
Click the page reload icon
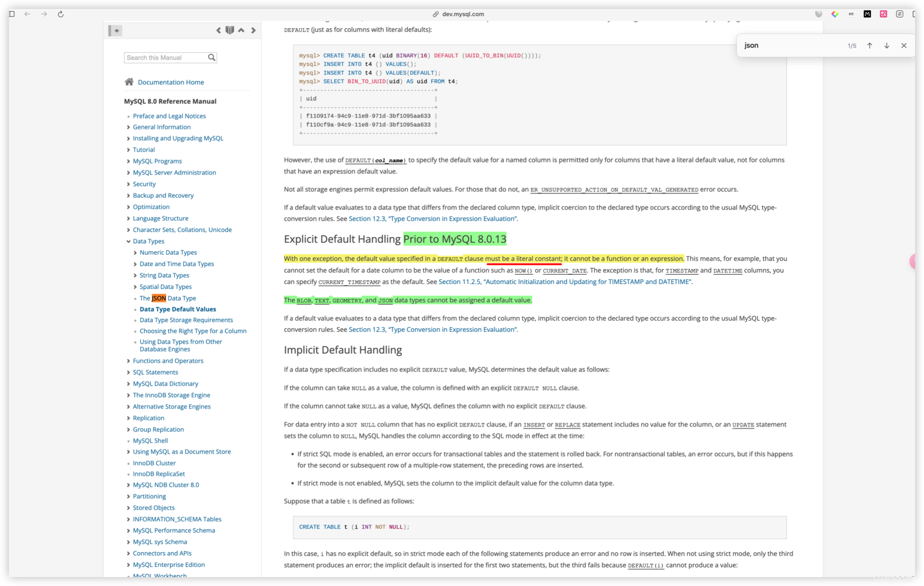61,13
